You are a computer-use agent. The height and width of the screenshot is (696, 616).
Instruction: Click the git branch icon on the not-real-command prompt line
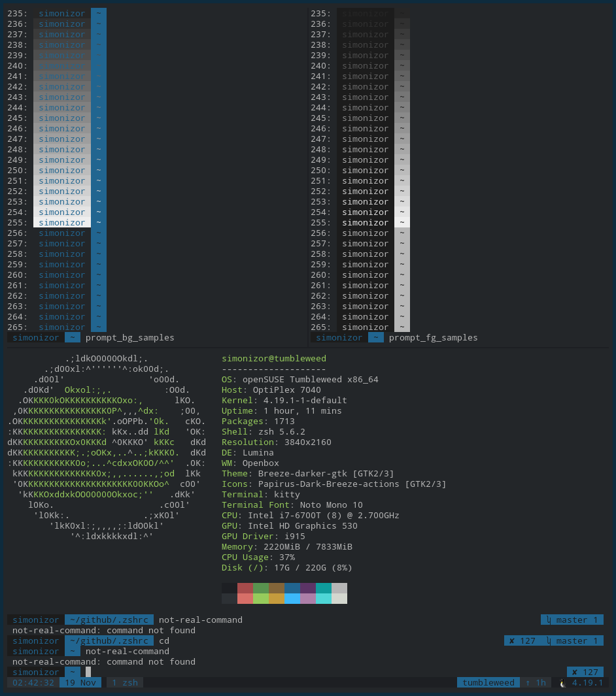549,620
